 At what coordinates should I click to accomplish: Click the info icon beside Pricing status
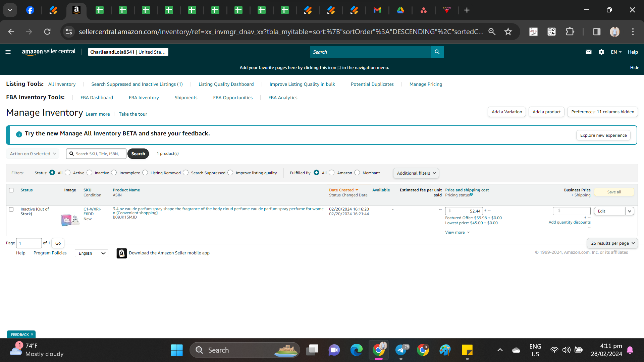pos(471,194)
